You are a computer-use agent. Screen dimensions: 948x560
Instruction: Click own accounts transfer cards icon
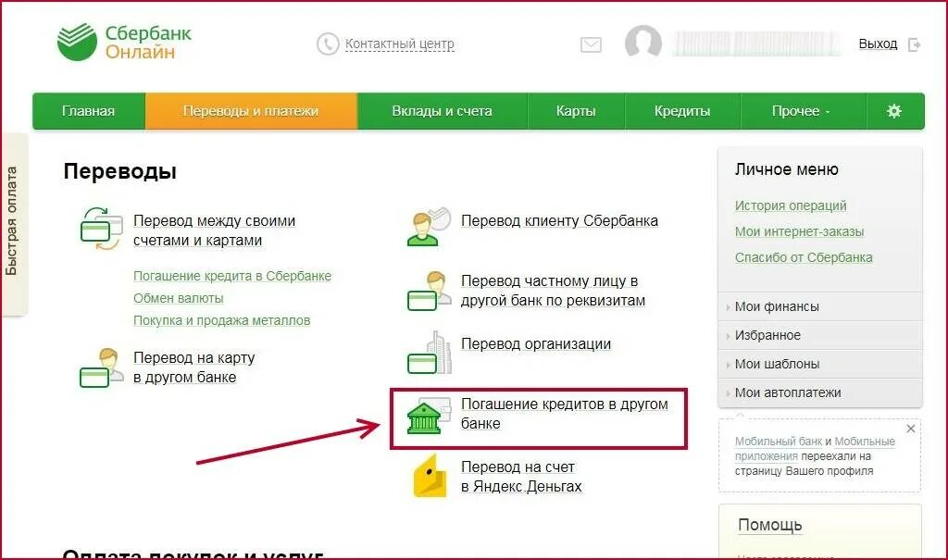pyautogui.click(x=102, y=230)
